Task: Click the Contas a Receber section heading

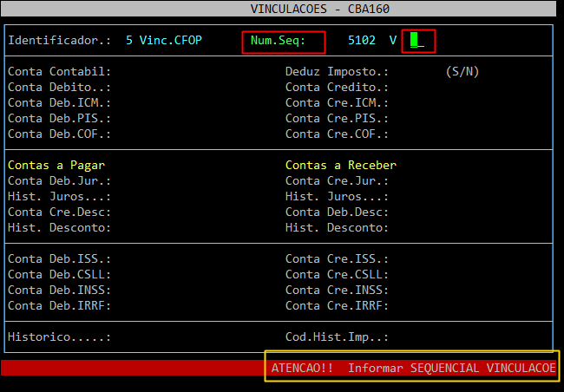Action: (x=341, y=165)
